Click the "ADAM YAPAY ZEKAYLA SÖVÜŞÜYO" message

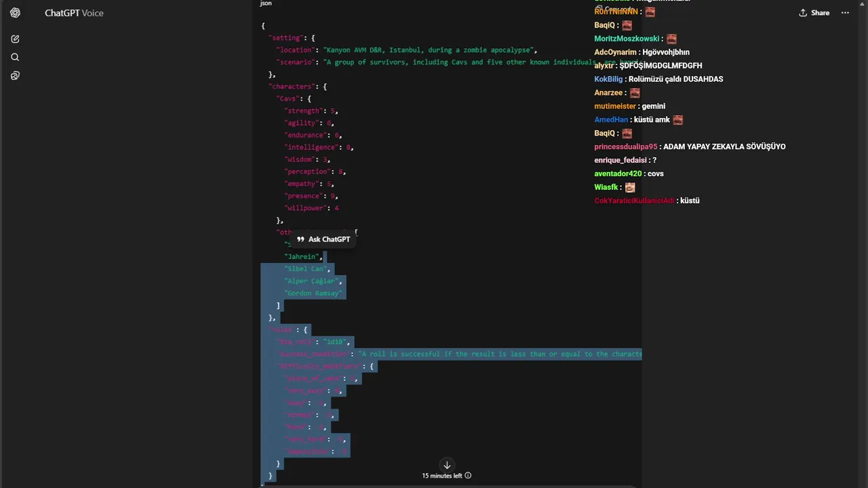click(x=724, y=147)
